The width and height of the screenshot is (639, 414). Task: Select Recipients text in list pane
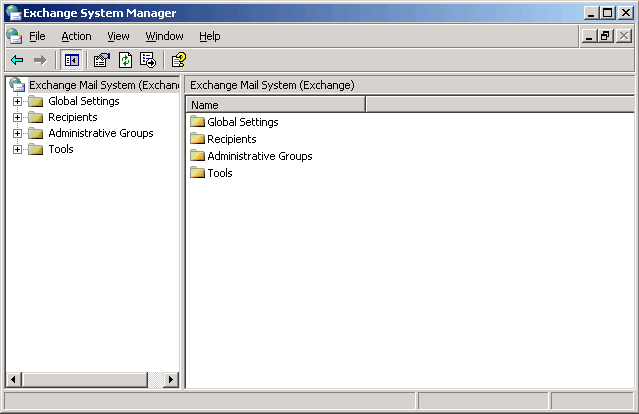click(231, 139)
